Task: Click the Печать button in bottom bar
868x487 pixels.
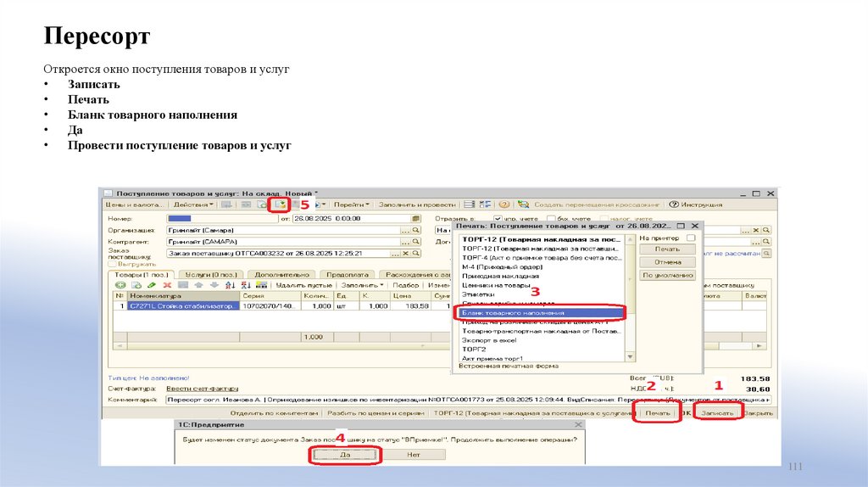Action: click(657, 412)
